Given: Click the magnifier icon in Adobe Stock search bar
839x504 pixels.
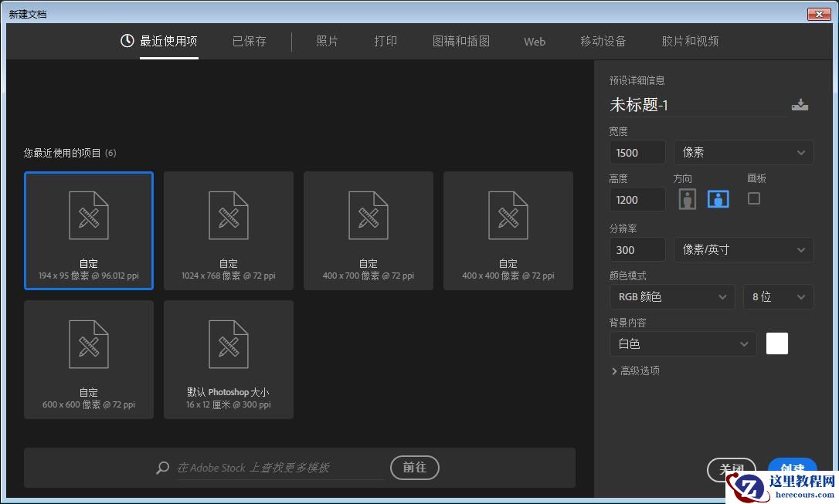Looking at the screenshot, I should click(x=162, y=468).
